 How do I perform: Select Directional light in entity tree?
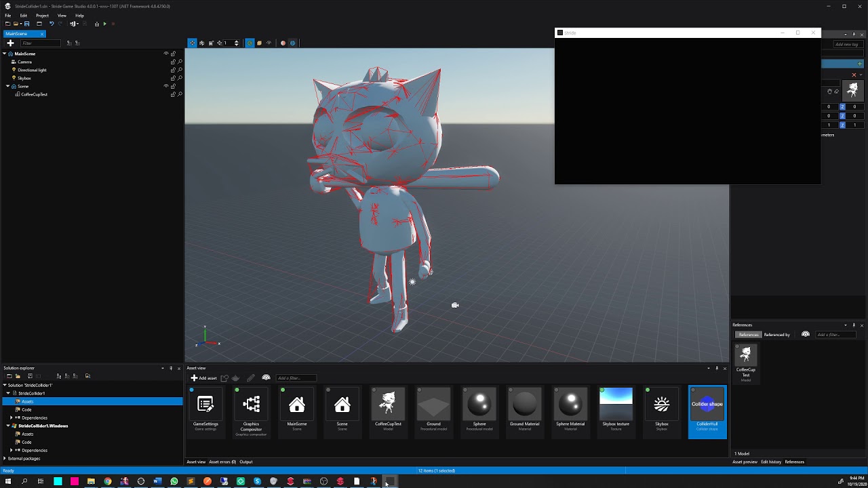(x=32, y=70)
